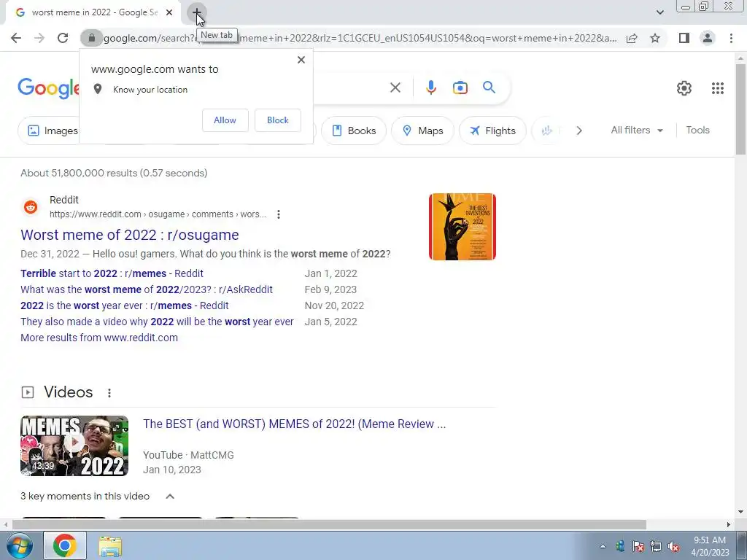Viewport: 747px width, 560px height.
Task: Play the MEMES 2022 video thumbnail
Action: point(74,446)
